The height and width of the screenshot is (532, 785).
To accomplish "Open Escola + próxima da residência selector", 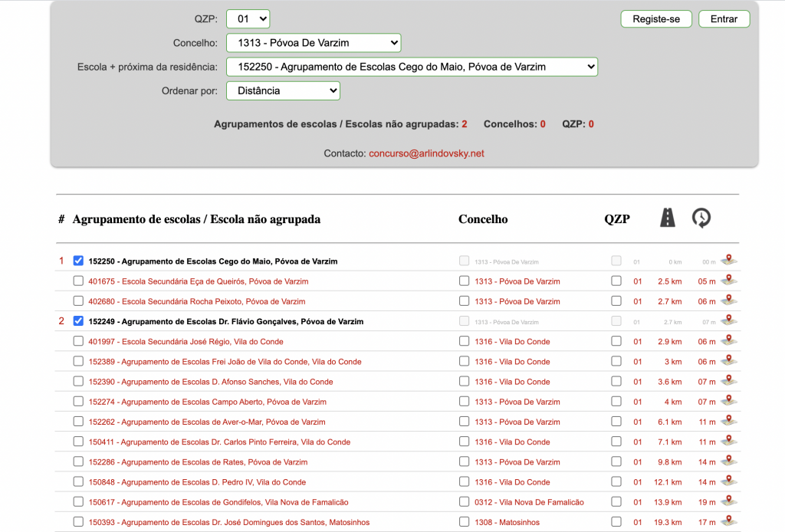I will click(412, 67).
